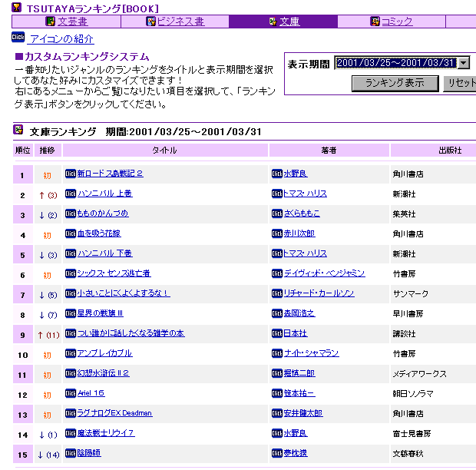Click the Click icon before author 日本社

(277, 333)
